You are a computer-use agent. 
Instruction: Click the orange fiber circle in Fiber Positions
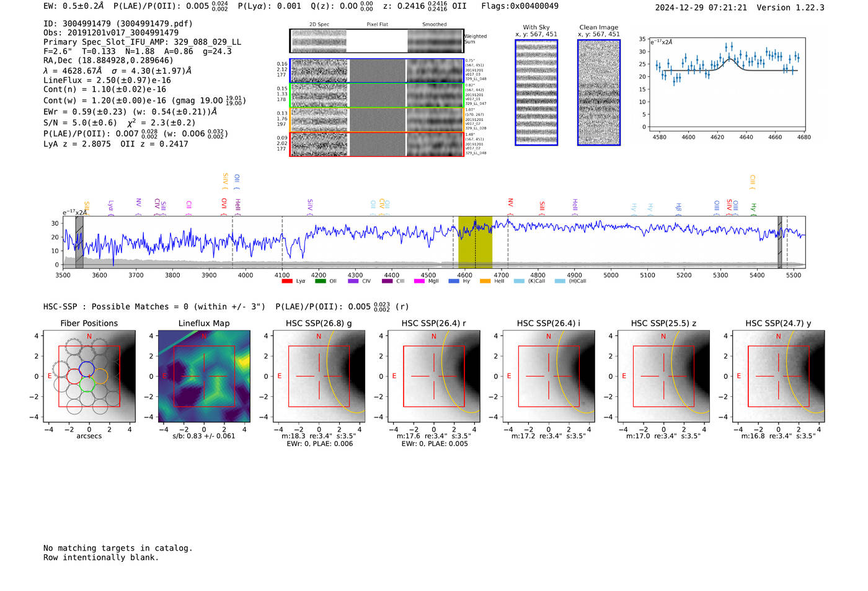pyautogui.click(x=100, y=376)
